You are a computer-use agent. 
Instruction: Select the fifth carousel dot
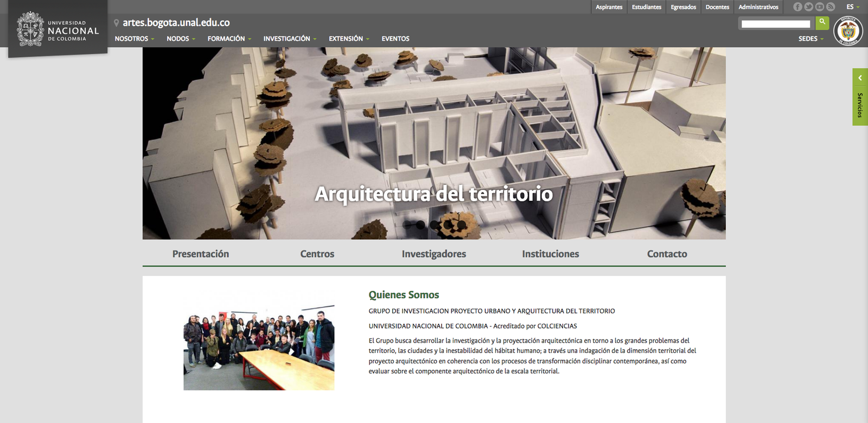(x=462, y=225)
